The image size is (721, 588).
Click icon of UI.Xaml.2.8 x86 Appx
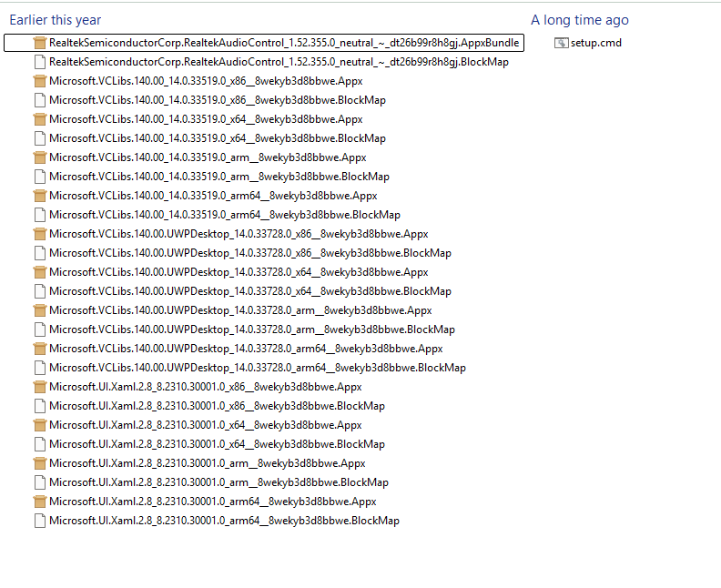click(x=40, y=387)
